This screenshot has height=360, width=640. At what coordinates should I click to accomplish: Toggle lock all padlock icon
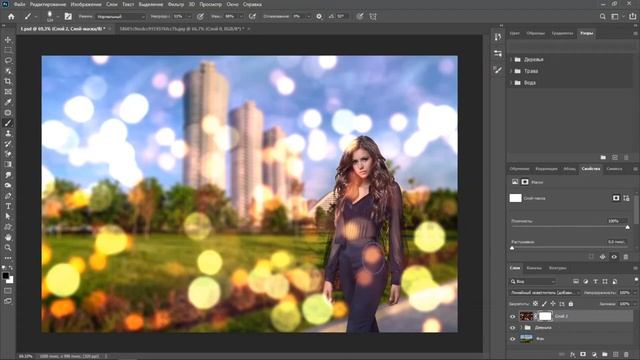571,304
